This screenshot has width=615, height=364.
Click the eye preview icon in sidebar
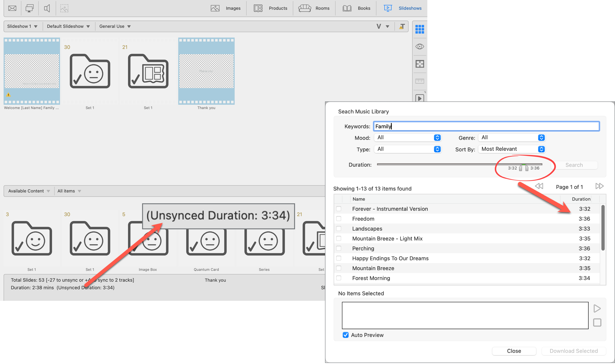coord(420,47)
